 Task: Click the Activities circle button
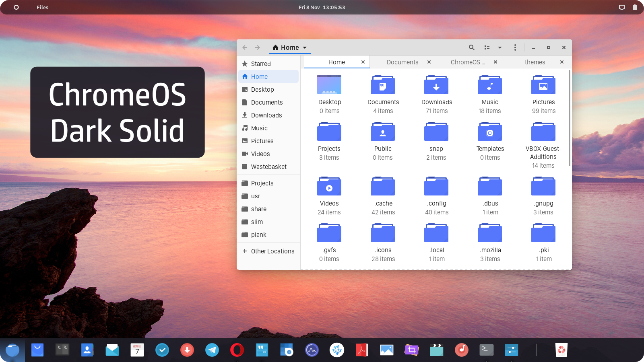tap(16, 7)
